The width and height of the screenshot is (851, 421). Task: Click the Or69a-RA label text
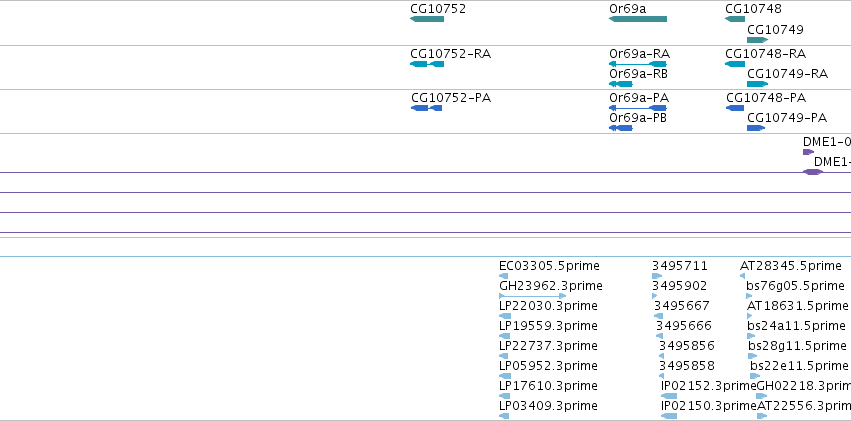pos(640,54)
